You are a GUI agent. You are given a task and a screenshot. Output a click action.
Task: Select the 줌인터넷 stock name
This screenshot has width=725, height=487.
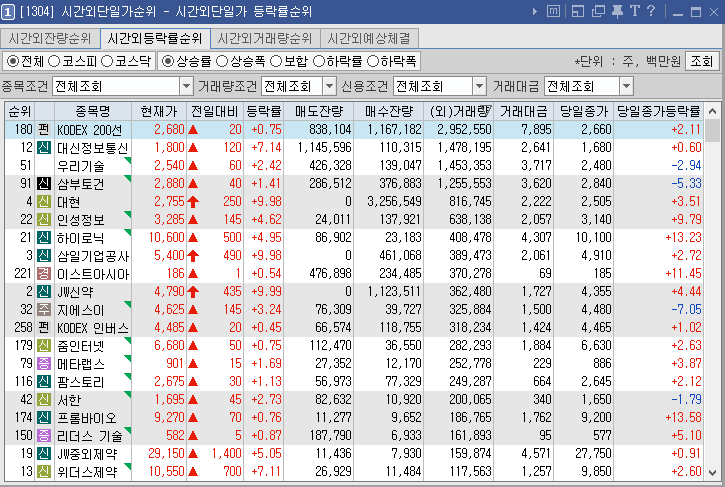[80, 345]
